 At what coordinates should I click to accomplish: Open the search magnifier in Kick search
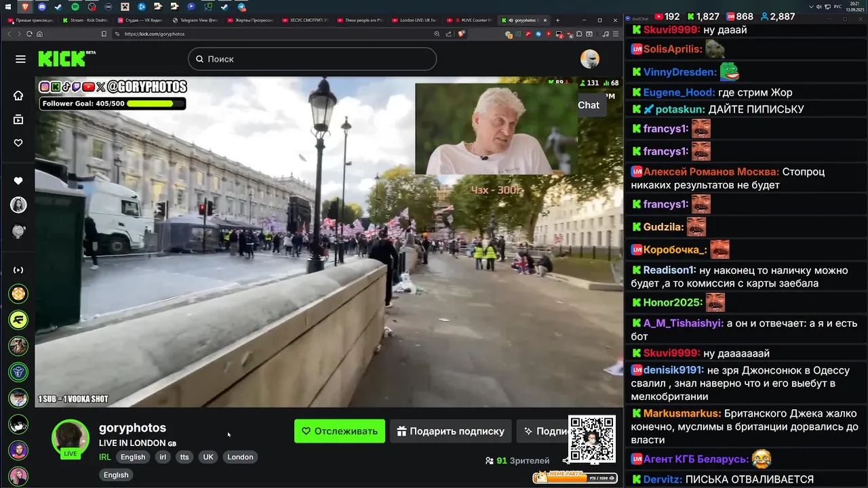click(199, 59)
